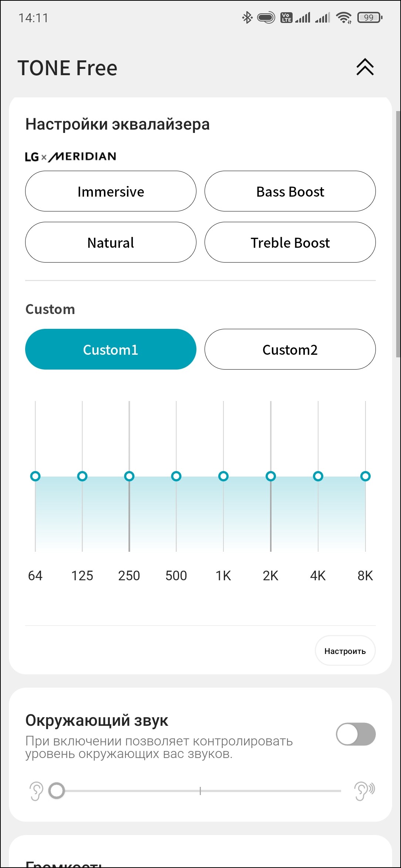Collapse panel with double chevron arrow
Image resolution: width=401 pixels, height=868 pixels.
coord(365,67)
